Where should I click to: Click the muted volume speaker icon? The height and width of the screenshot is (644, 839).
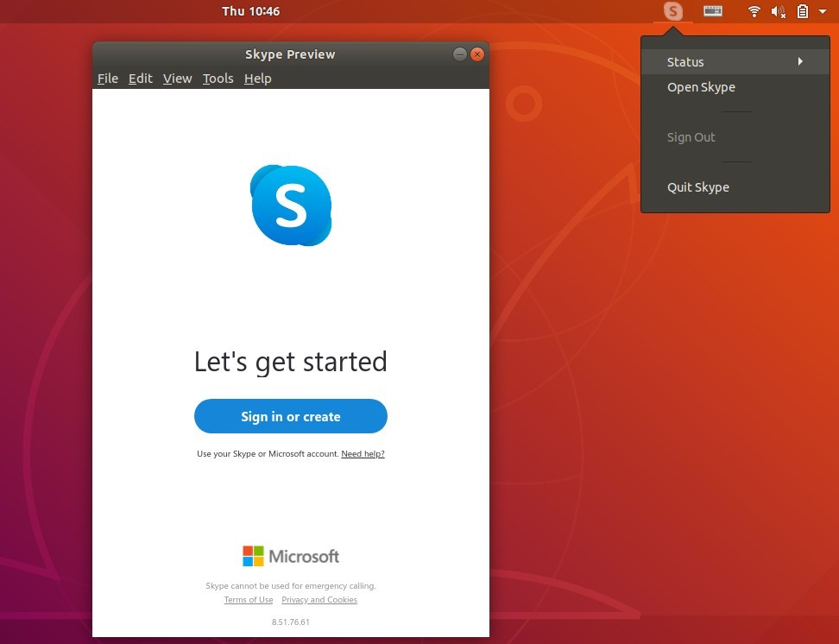point(778,11)
